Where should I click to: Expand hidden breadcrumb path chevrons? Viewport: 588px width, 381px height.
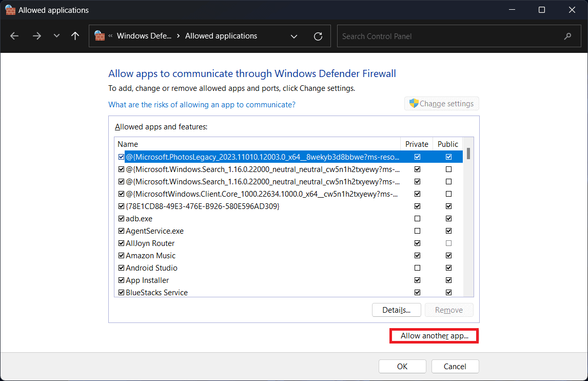[111, 36]
